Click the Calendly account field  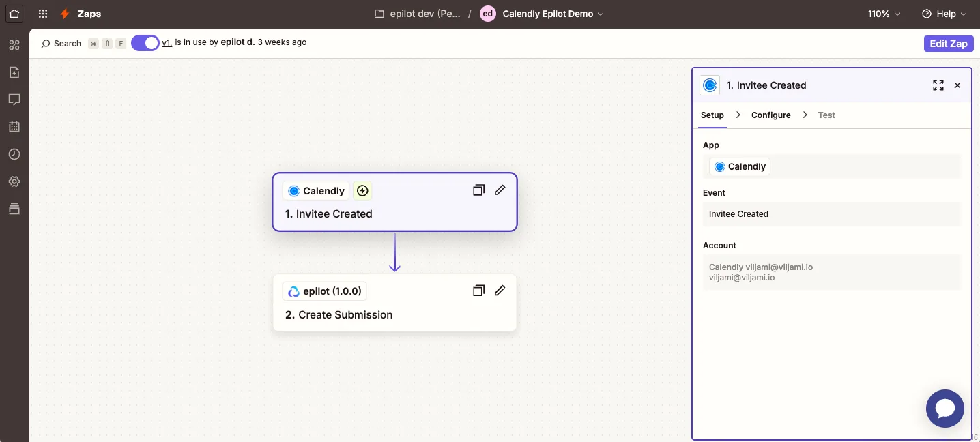(832, 272)
